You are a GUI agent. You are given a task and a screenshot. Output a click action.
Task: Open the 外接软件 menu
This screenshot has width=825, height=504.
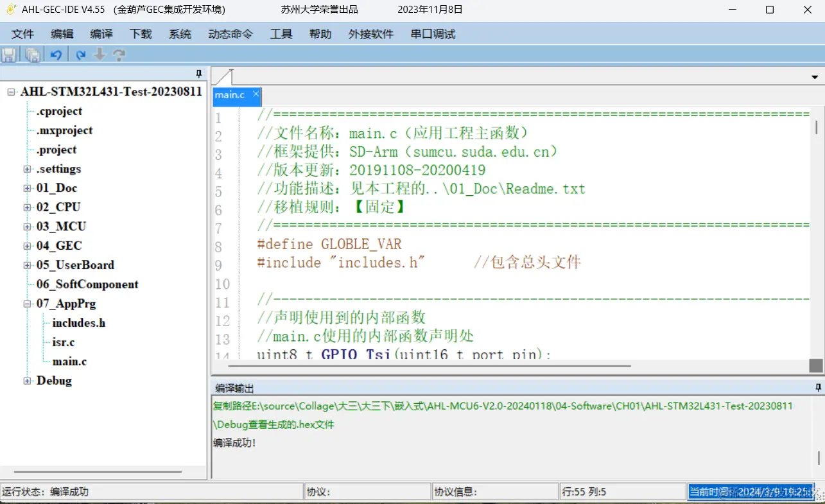[x=371, y=34]
